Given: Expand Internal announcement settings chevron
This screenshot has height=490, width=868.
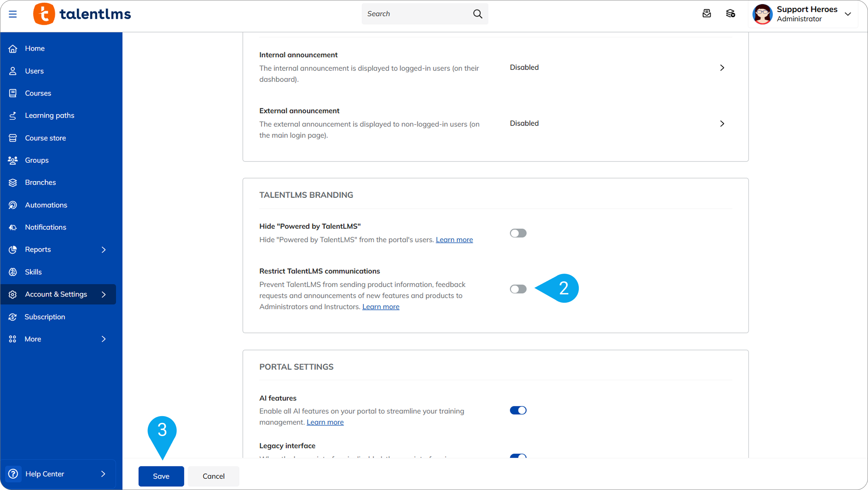Looking at the screenshot, I should click(722, 68).
